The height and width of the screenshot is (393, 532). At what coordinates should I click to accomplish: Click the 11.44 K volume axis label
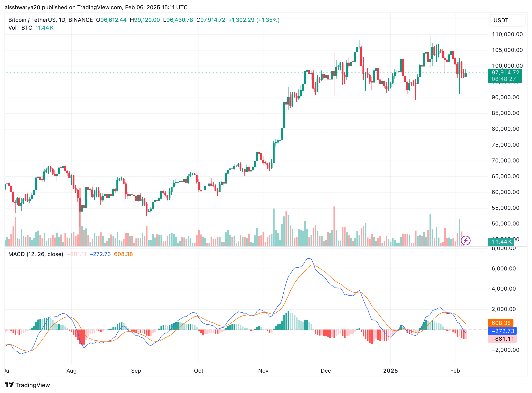[x=502, y=242]
